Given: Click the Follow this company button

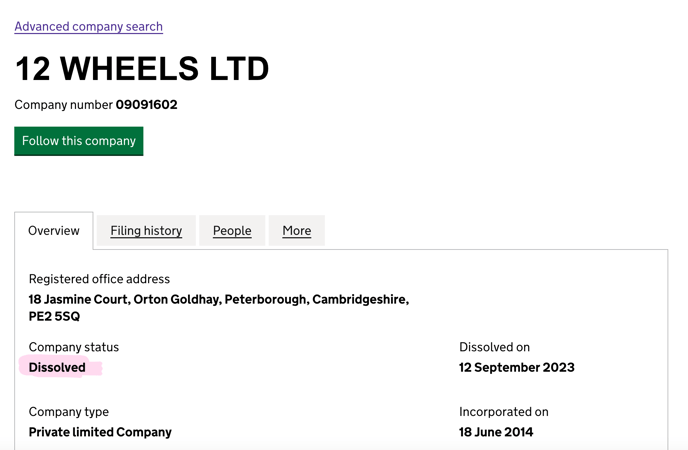Looking at the screenshot, I should pyautogui.click(x=79, y=141).
